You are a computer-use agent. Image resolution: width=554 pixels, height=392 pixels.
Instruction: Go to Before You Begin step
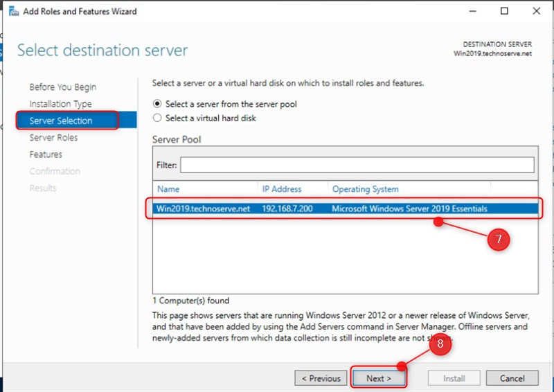pos(63,87)
